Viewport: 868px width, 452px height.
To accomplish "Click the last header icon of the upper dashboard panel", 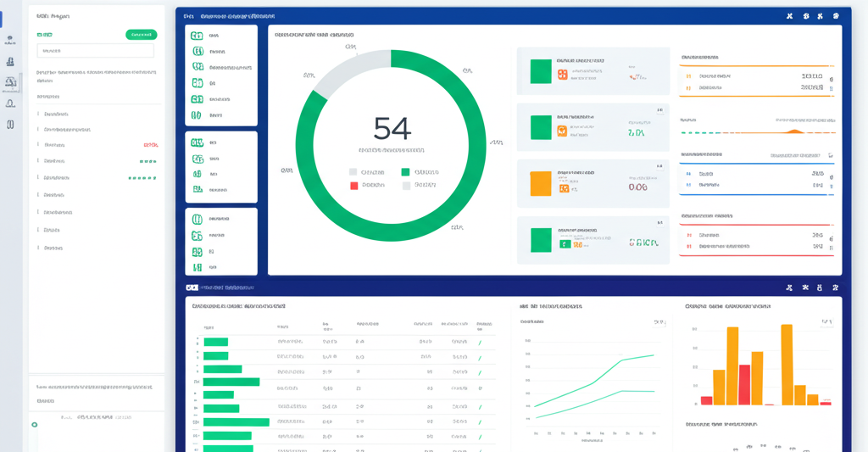I will [x=836, y=16].
